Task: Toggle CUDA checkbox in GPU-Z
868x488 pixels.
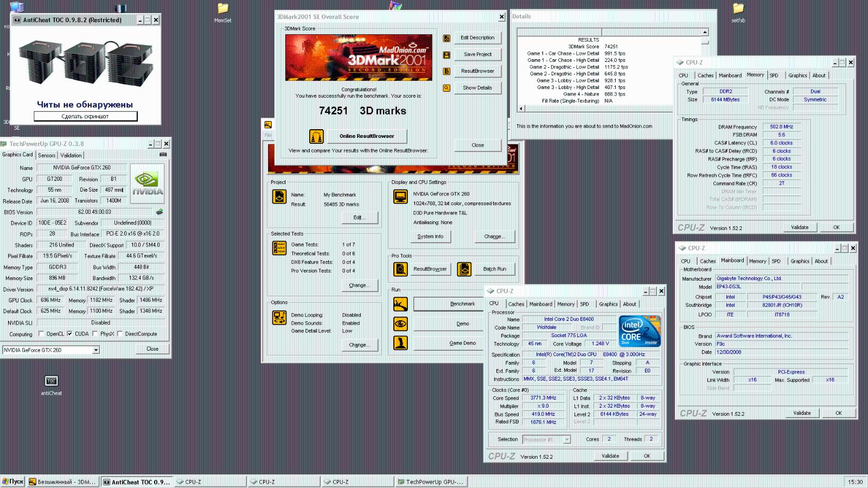Action: 69,334
